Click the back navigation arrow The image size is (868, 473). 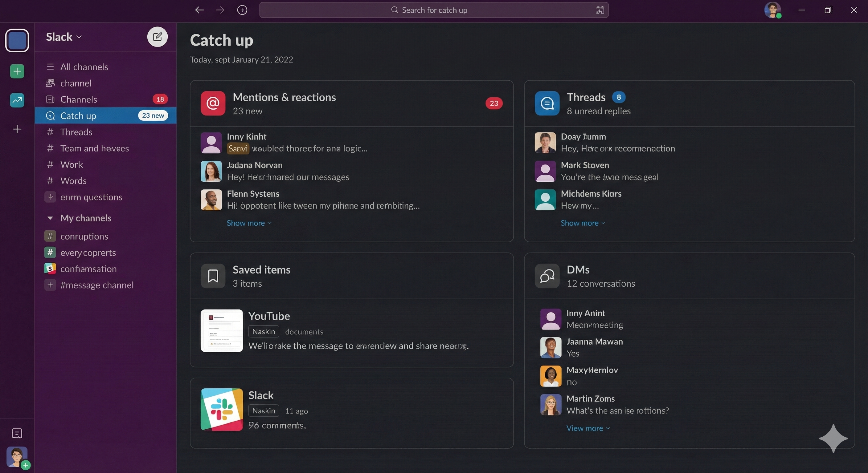pos(199,10)
